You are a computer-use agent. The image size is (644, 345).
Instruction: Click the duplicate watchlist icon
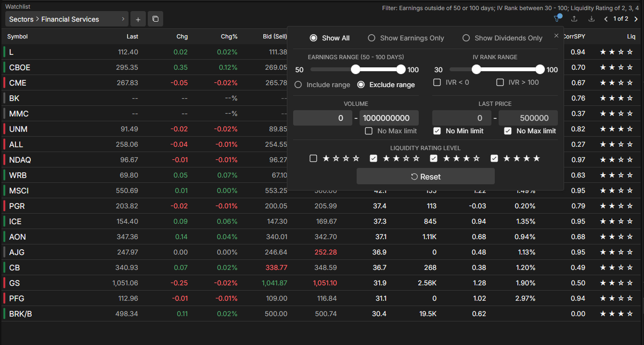point(155,19)
